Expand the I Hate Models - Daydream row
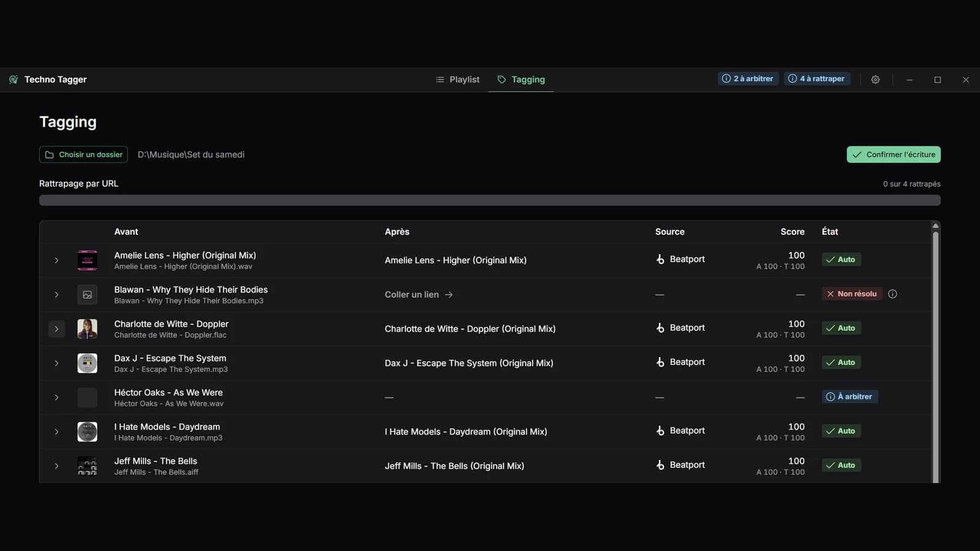Viewport: 980px width, 551px height. [56, 432]
